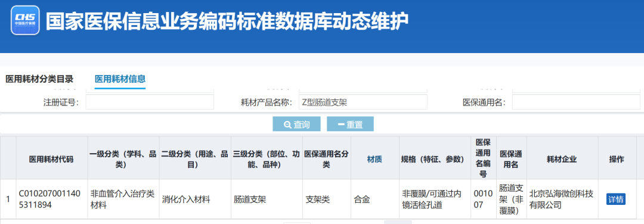The height and width of the screenshot is (224, 644).
Task: Click the page title 国家医保信息业务编码标准数据库动态维护
Action: 227,21
